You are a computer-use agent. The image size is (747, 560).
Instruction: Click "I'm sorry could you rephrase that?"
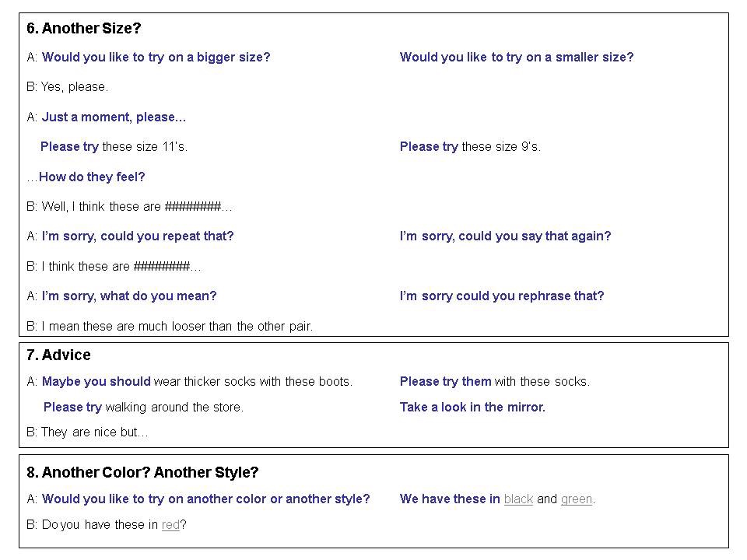coord(501,296)
